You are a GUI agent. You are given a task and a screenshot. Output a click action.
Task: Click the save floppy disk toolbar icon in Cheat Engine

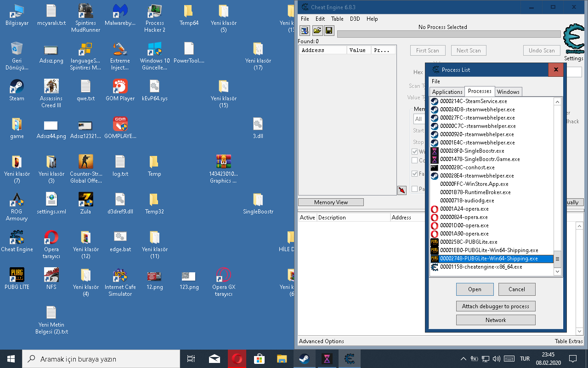pos(329,30)
